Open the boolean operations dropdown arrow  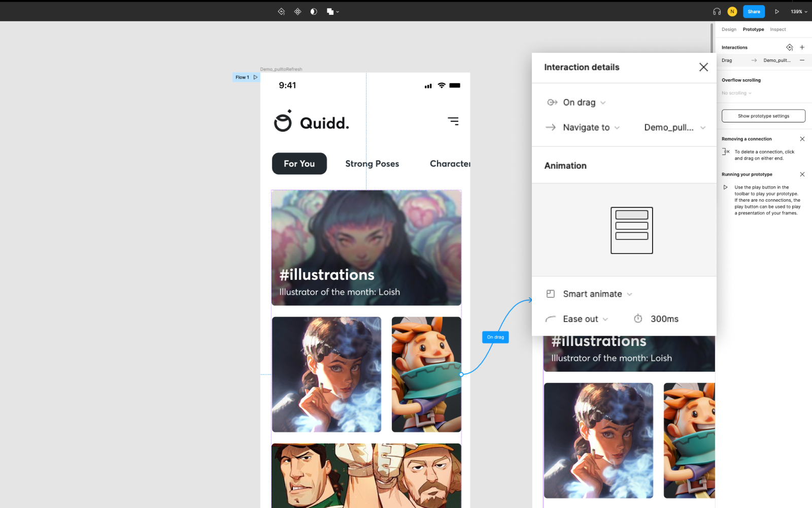click(x=337, y=12)
